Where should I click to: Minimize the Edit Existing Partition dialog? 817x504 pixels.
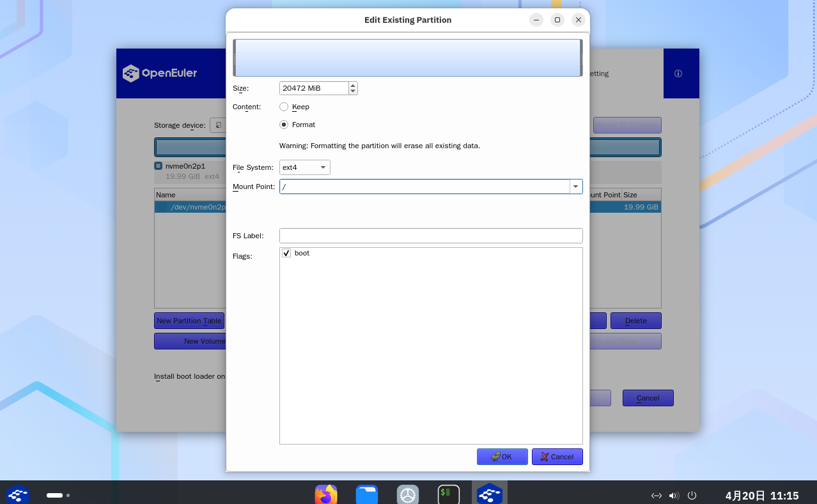click(536, 20)
